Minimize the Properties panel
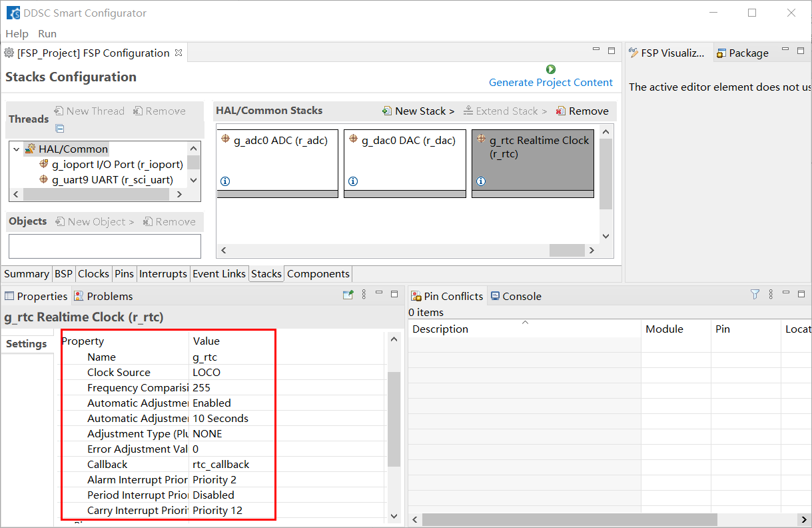Image resolution: width=812 pixels, height=528 pixels. pos(379,293)
